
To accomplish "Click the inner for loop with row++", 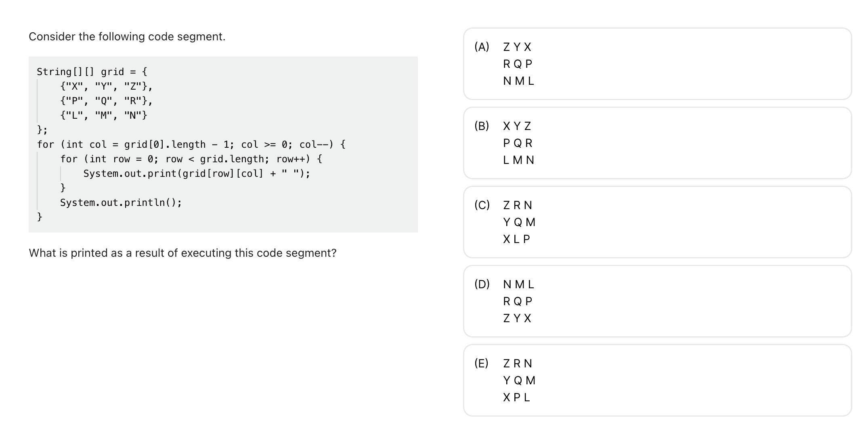I will 191,159.
